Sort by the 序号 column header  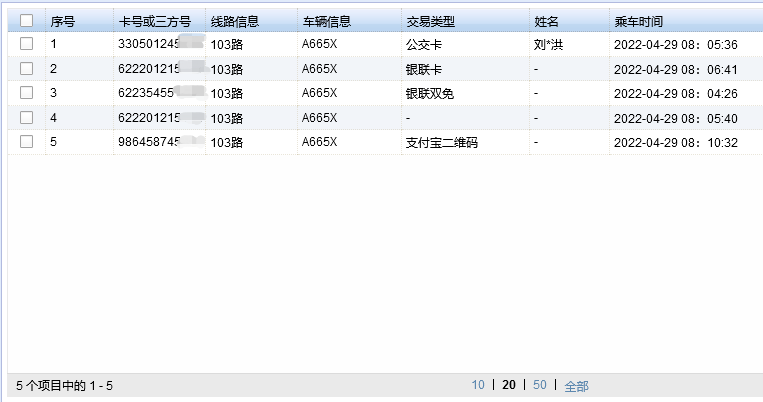tap(63, 21)
